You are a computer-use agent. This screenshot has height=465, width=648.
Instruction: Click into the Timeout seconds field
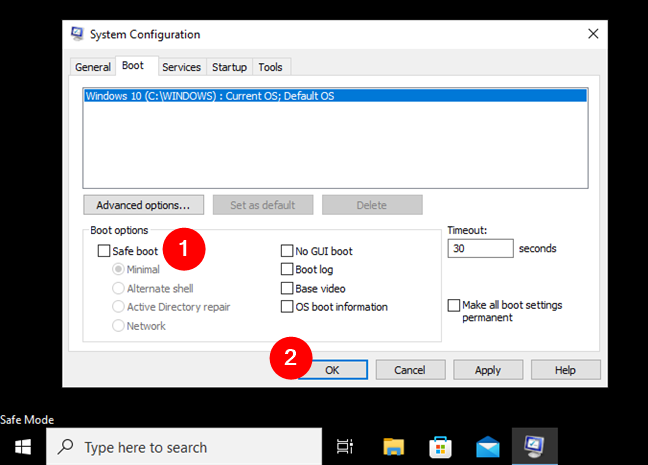(480, 248)
